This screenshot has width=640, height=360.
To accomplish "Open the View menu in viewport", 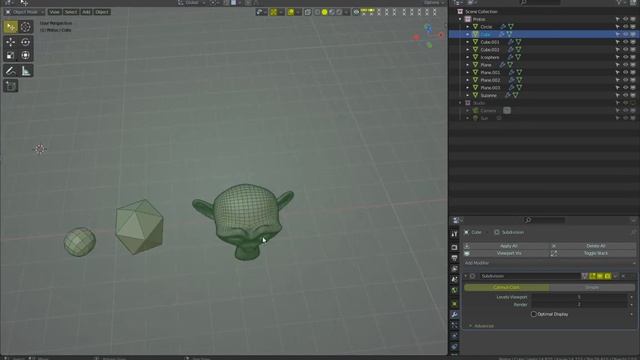I will pos(54,12).
